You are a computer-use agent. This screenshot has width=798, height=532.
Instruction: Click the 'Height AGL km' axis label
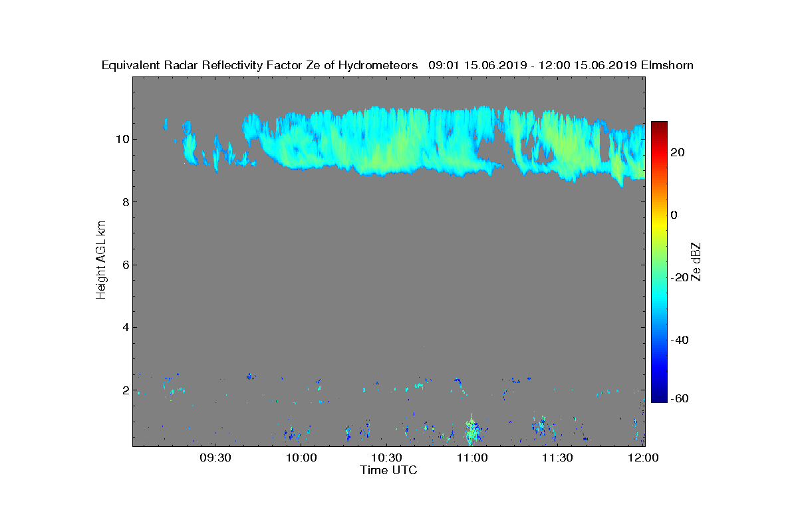point(102,261)
